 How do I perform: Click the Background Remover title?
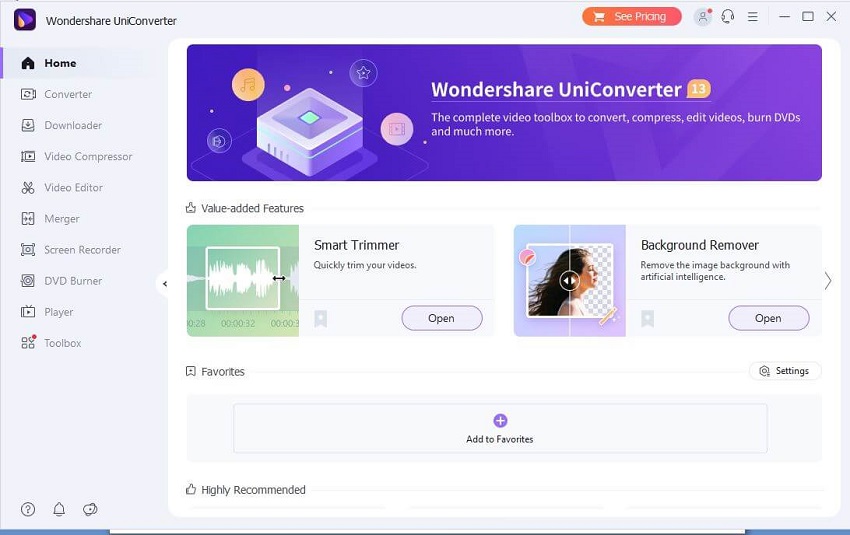pos(700,246)
